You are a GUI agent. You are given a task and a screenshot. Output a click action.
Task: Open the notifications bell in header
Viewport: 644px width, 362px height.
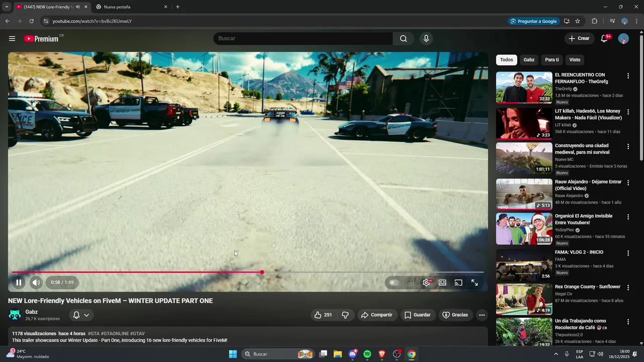point(605,39)
